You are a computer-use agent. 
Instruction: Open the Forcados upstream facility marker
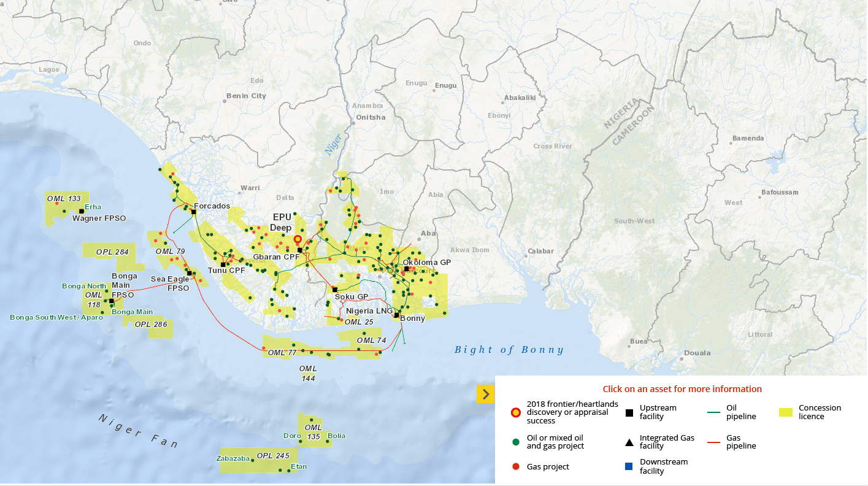point(193,212)
